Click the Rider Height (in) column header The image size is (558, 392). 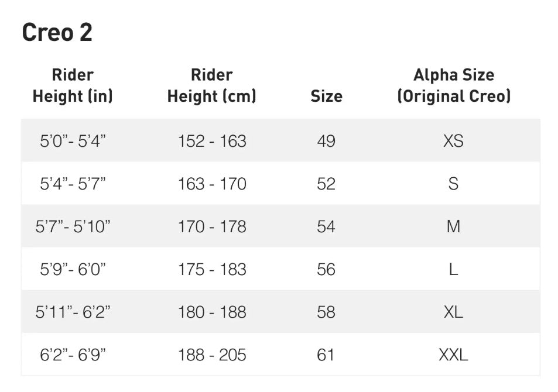pyautogui.click(x=73, y=85)
